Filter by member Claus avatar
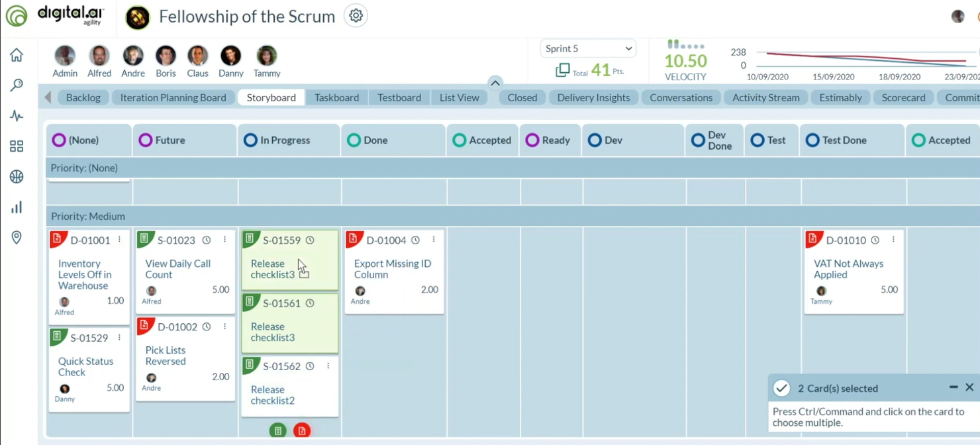This screenshot has height=445, width=980. pos(197,56)
